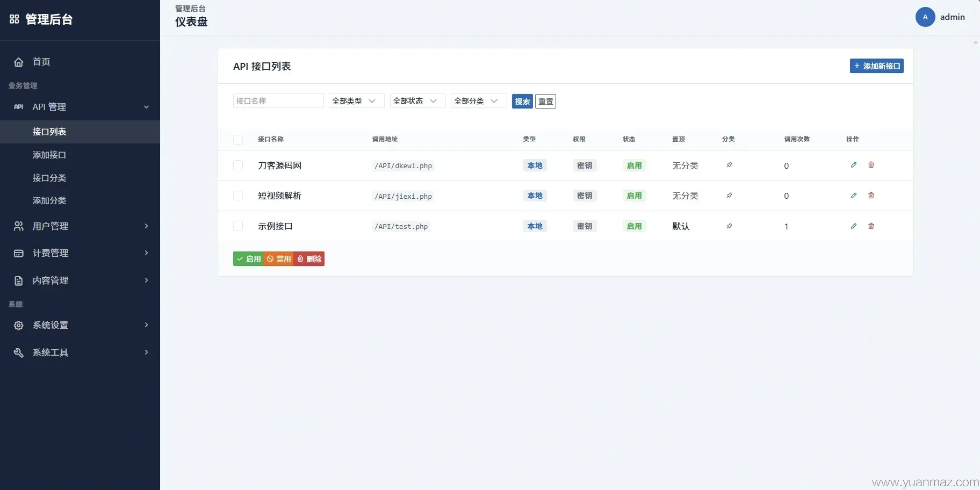Click the 重置 reset button
This screenshot has height=490, width=980.
point(546,102)
